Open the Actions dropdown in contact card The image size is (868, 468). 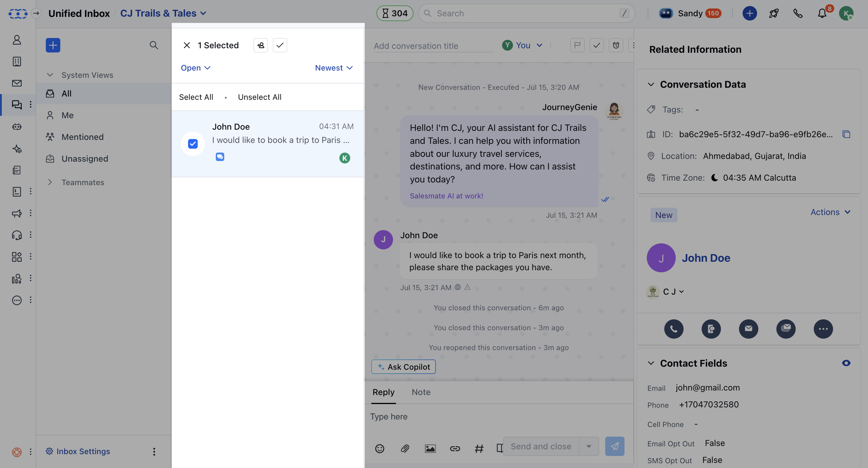tap(830, 212)
